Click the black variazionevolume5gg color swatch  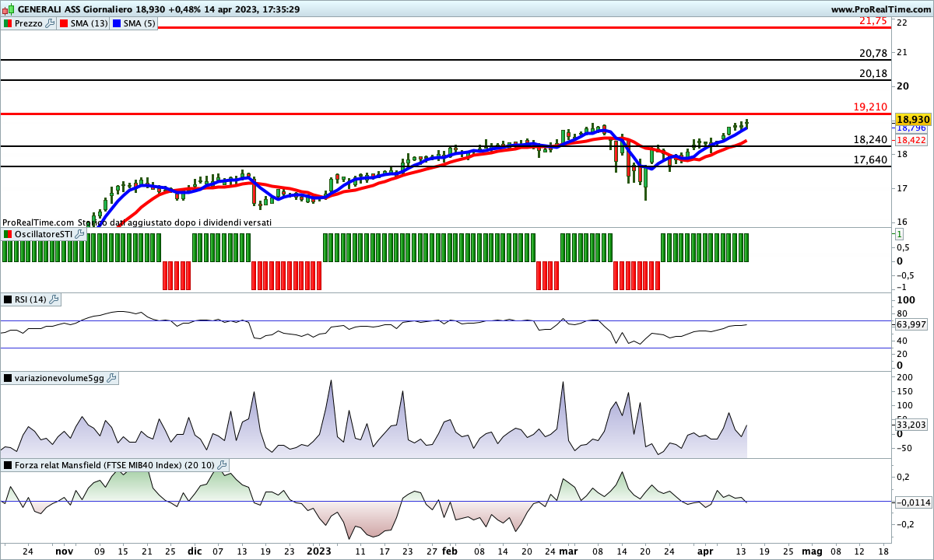8,378
